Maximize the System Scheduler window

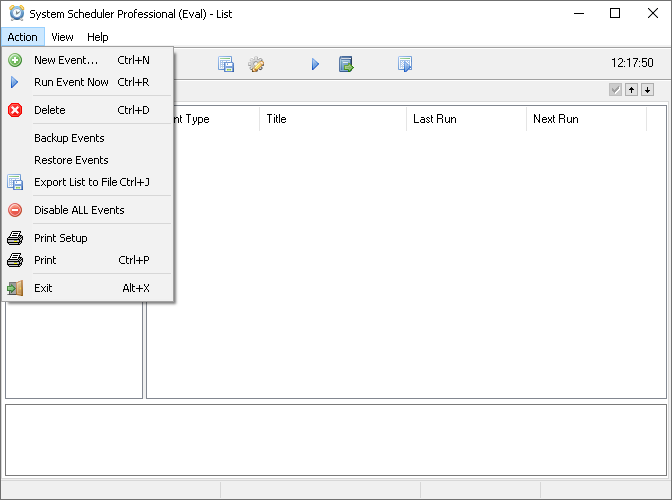[615, 13]
